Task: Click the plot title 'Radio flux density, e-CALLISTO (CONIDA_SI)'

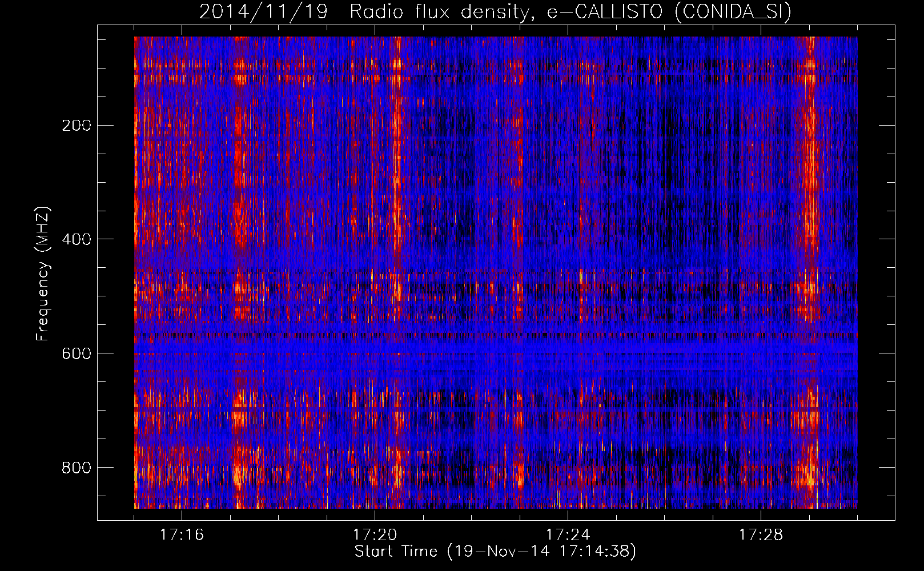Action: pyautogui.click(x=570, y=12)
